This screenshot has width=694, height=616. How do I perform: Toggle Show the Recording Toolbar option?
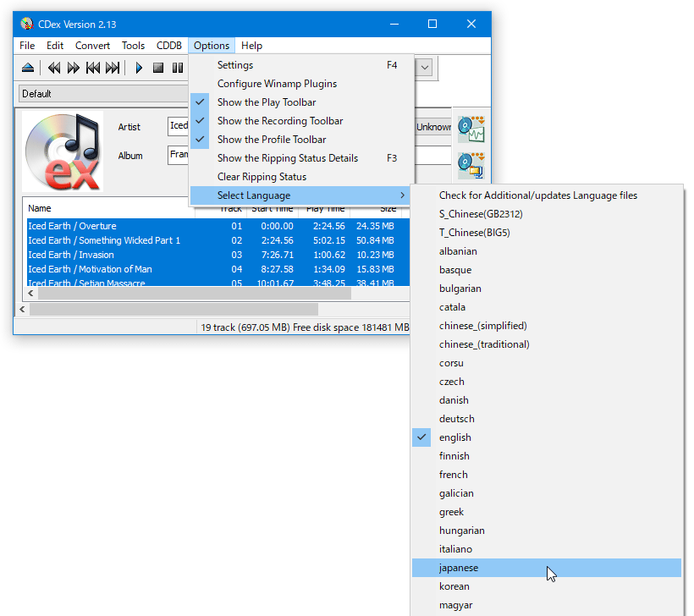tap(301, 121)
